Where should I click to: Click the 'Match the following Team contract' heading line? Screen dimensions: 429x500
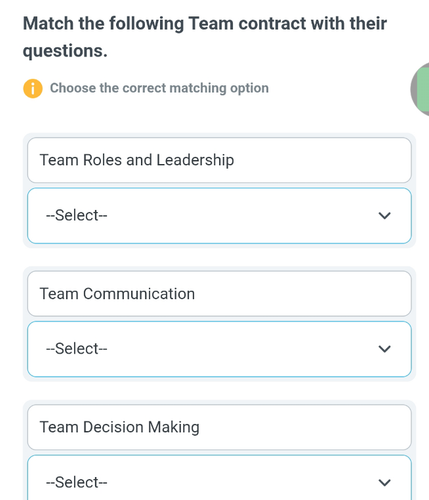(205, 24)
